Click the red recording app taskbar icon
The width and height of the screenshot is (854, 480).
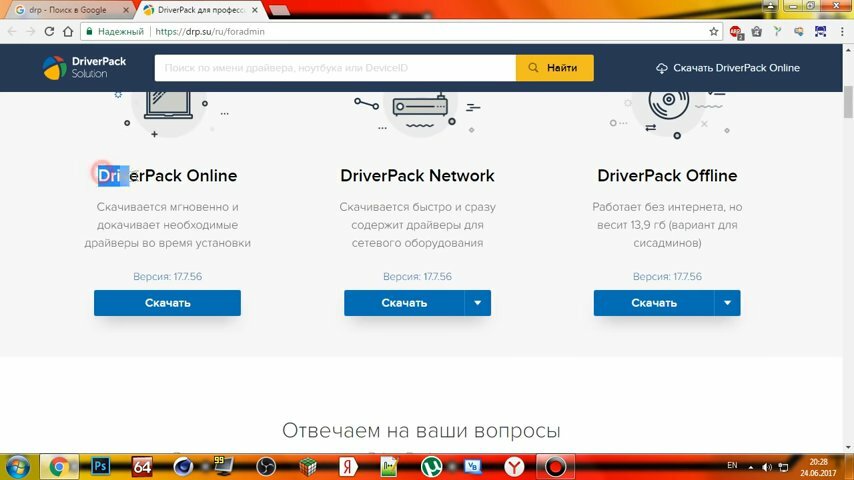point(555,467)
